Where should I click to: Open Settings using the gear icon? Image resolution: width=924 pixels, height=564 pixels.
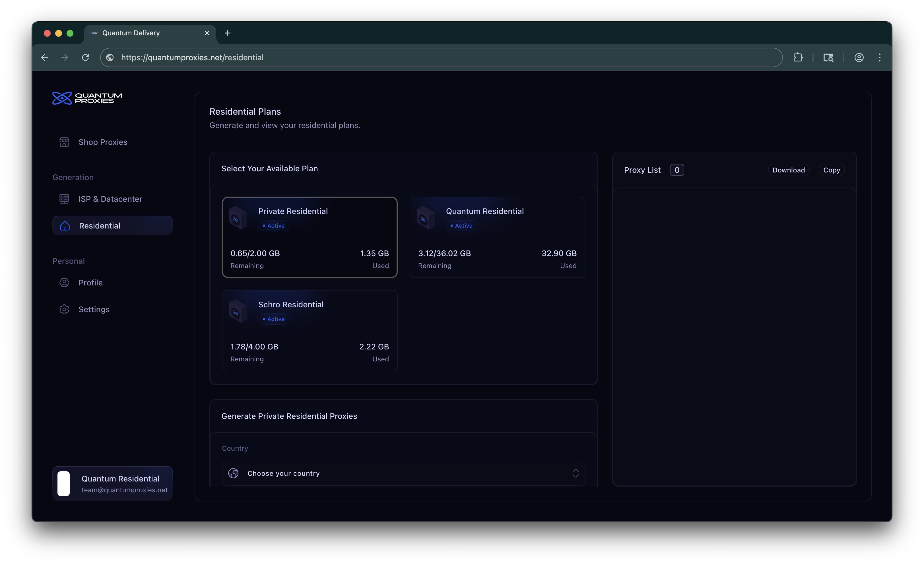(x=64, y=309)
